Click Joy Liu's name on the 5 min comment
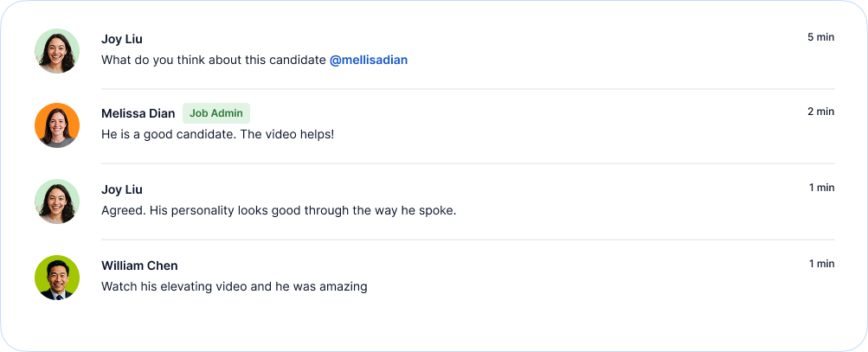 122,39
